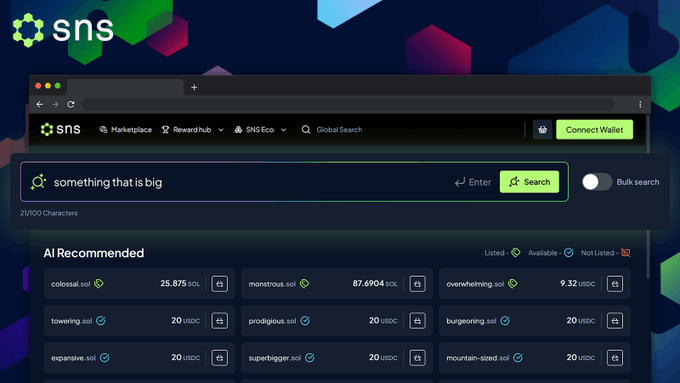Open the browser three-dot menu
The image size is (680, 383).
click(640, 104)
